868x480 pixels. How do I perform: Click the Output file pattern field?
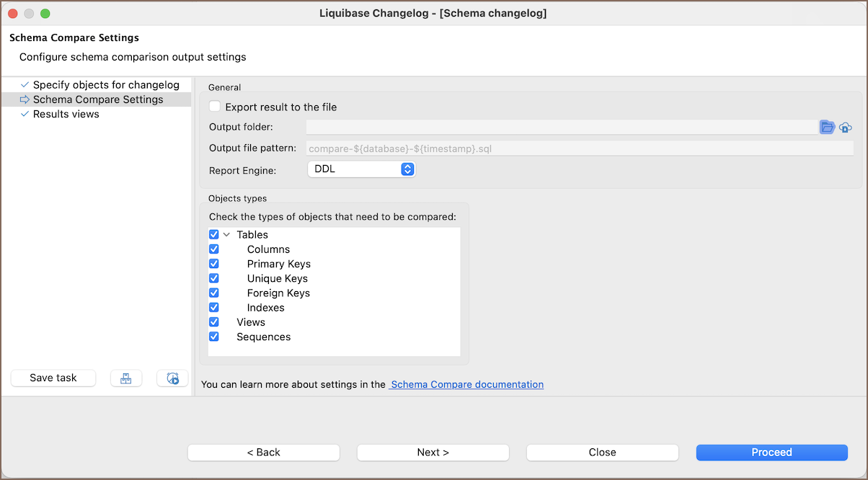[580, 148]
